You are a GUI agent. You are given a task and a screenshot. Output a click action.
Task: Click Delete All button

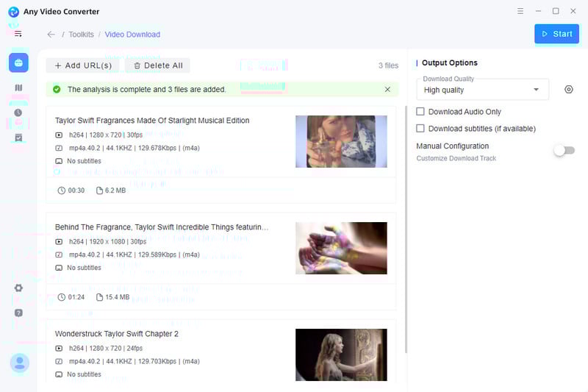pyautogui.click(x=158, y=65)
